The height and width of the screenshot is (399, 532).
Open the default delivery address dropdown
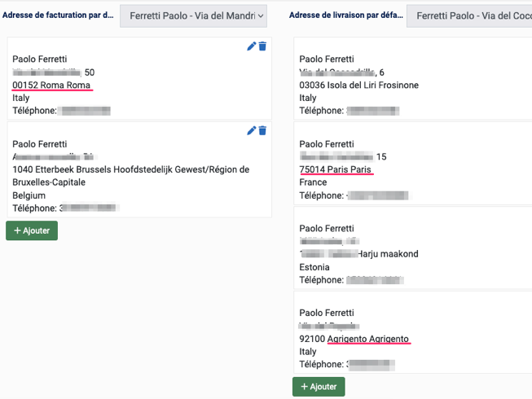469,15
